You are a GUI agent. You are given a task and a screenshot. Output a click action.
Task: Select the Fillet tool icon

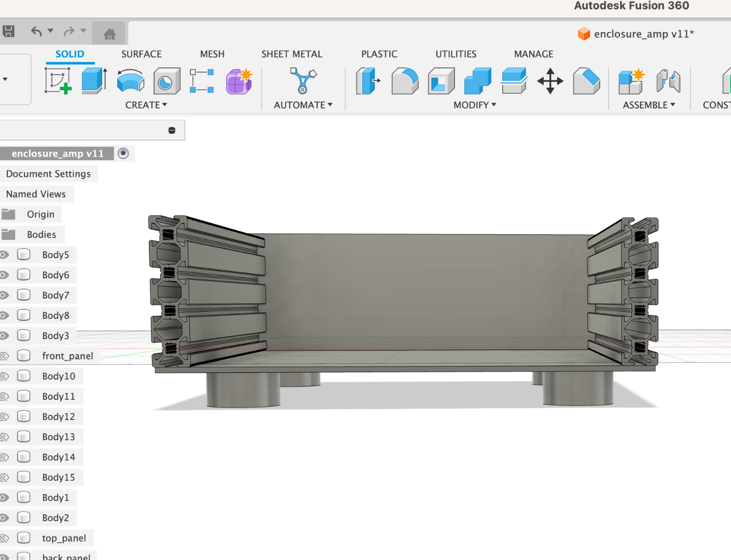(405, 81)
